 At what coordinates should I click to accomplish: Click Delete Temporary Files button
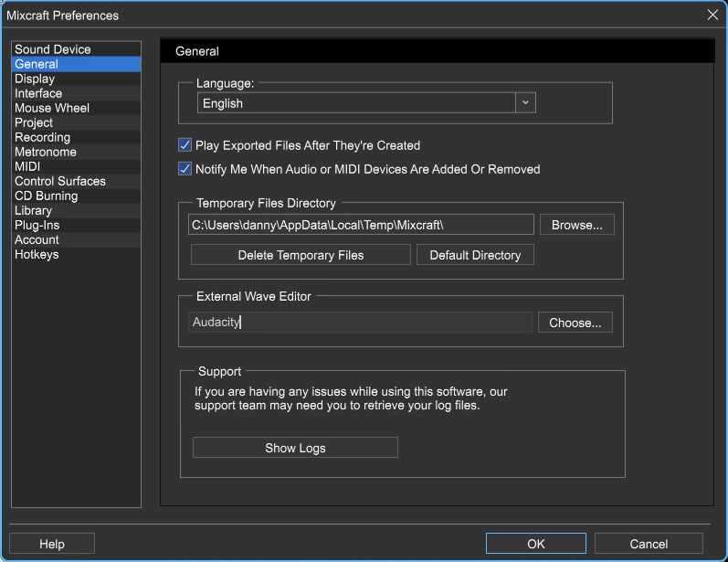point(301,255)
